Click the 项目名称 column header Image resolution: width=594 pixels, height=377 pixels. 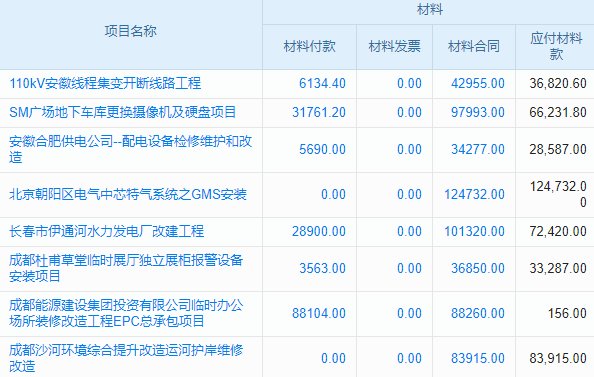pyautogui.click(x=131, y=31)
